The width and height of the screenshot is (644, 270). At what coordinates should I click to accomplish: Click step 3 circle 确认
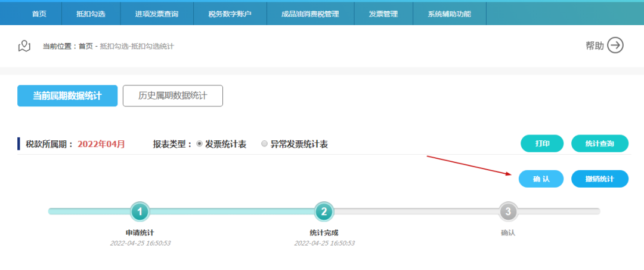coord(508,211)
